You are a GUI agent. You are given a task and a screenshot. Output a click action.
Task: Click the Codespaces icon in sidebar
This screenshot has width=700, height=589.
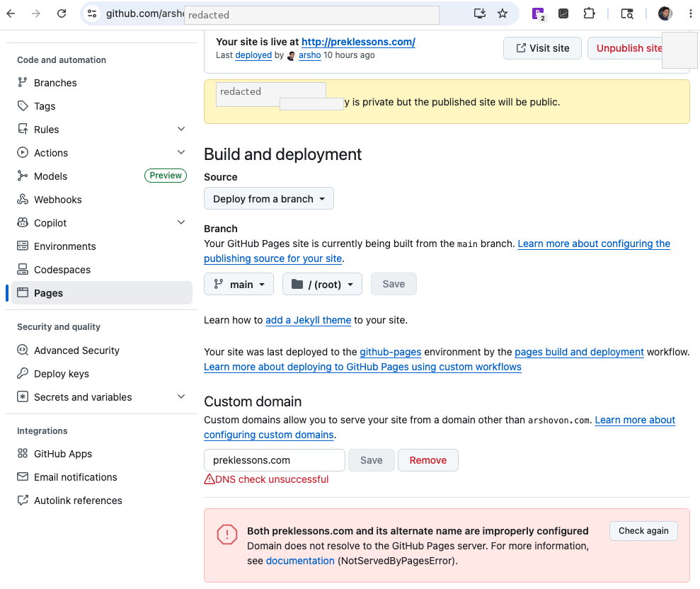[23, 269]
